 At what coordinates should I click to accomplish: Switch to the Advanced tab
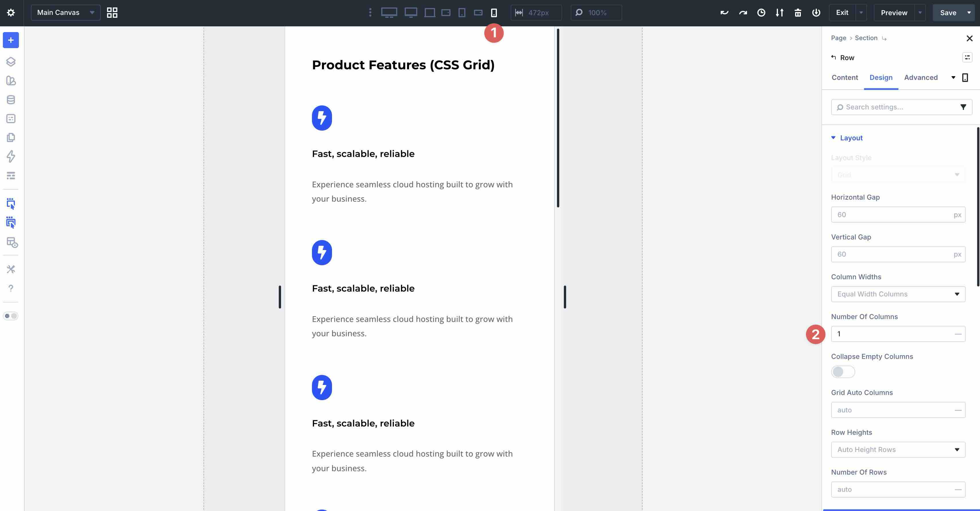tap(921, 77)
